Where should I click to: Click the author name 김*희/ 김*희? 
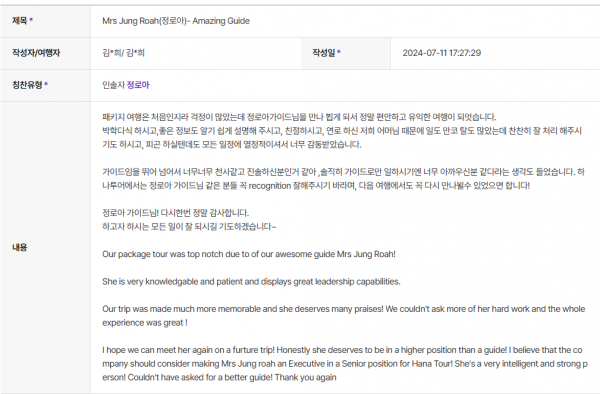click(x=123, y=53)
